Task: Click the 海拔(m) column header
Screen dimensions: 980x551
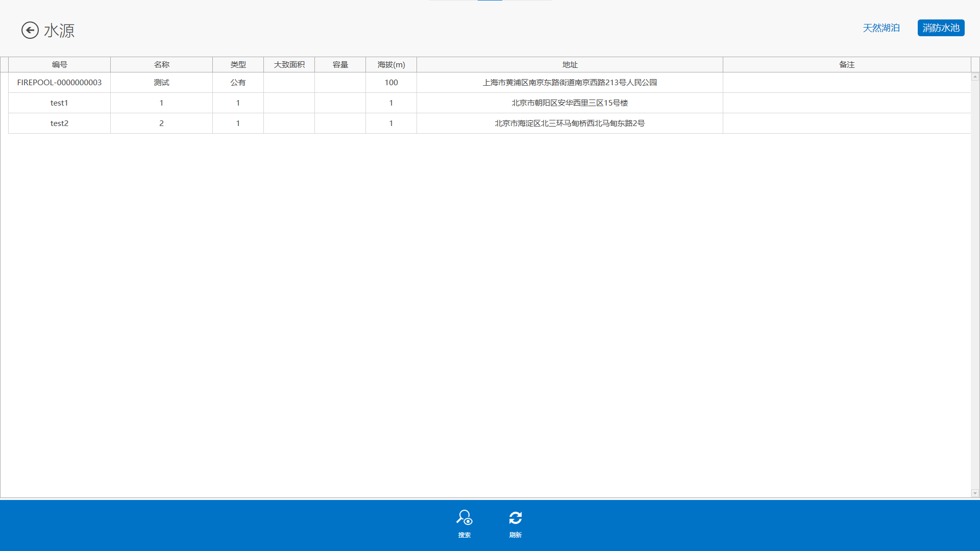Action: click(x=391, y=65)
